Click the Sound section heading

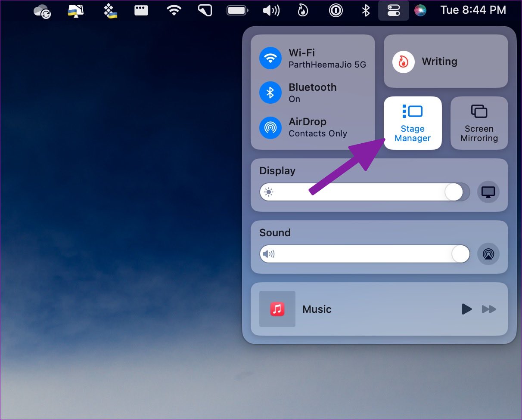[275, 233]
